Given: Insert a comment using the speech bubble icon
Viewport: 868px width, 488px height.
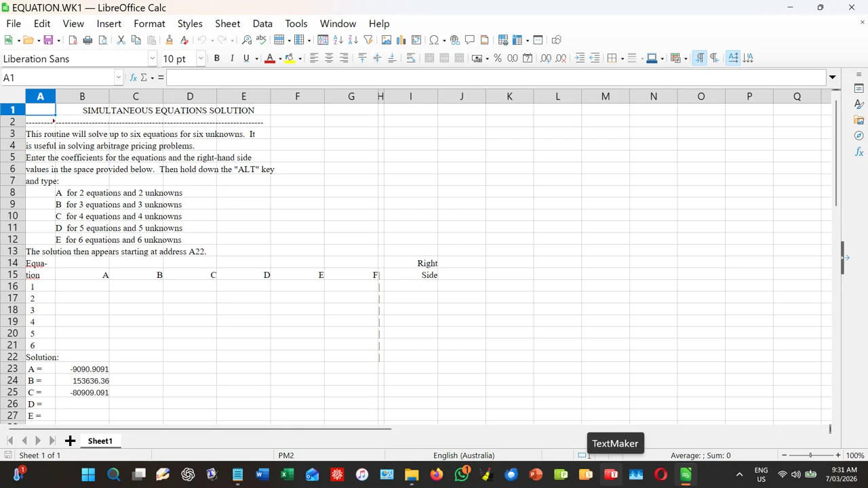Looking at the screenshot, I should 469,40.
